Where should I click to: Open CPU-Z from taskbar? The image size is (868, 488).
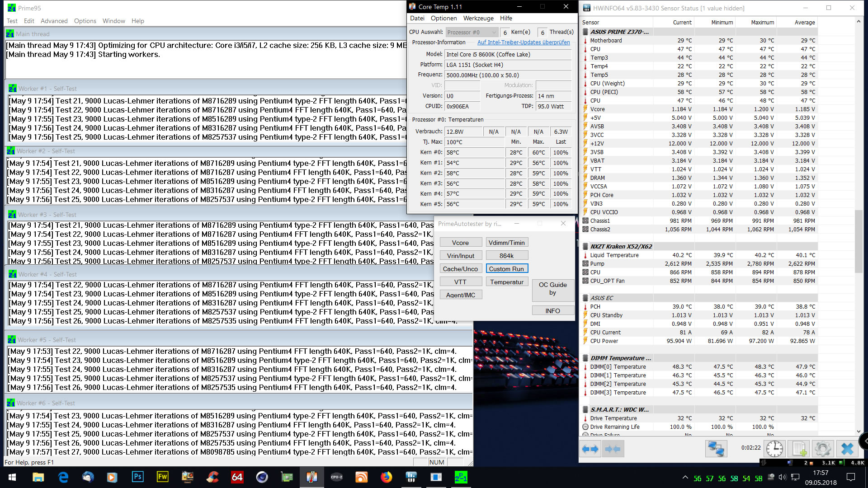click(336, 477)
